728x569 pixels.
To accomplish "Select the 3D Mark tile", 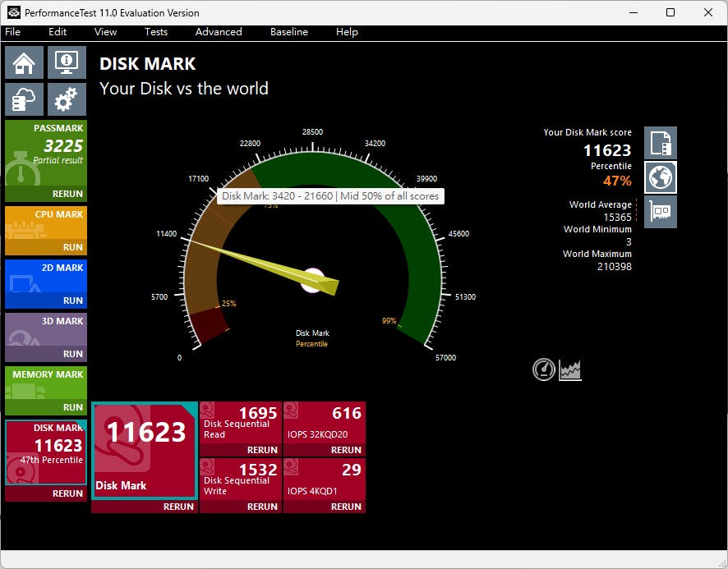I will [46, 330].
